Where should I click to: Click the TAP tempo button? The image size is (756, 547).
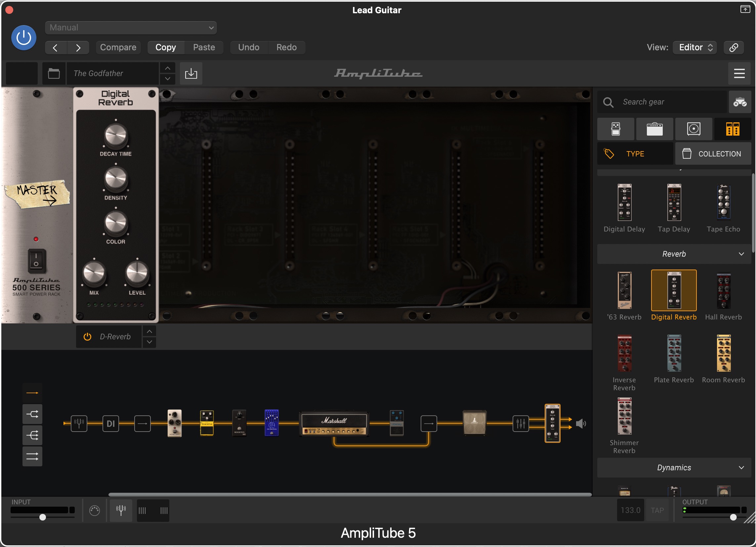pos(657,511)
